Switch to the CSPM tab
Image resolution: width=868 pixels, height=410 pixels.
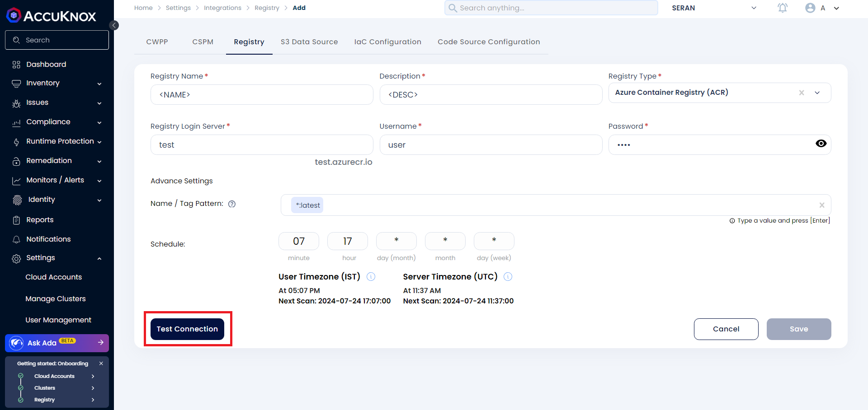click(203, 42)
